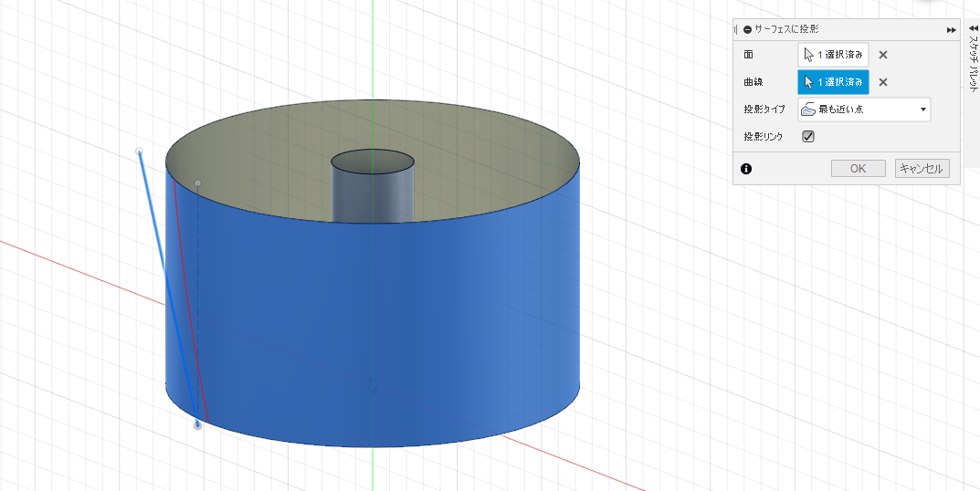This screenshot has height=491, width=980.
Task: Open the スケッチ パレット vertical tab
Action: [973, 65]
